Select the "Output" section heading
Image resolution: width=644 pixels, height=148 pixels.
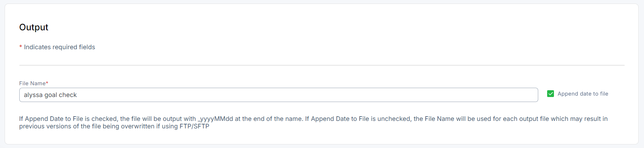tap(34, 27)
